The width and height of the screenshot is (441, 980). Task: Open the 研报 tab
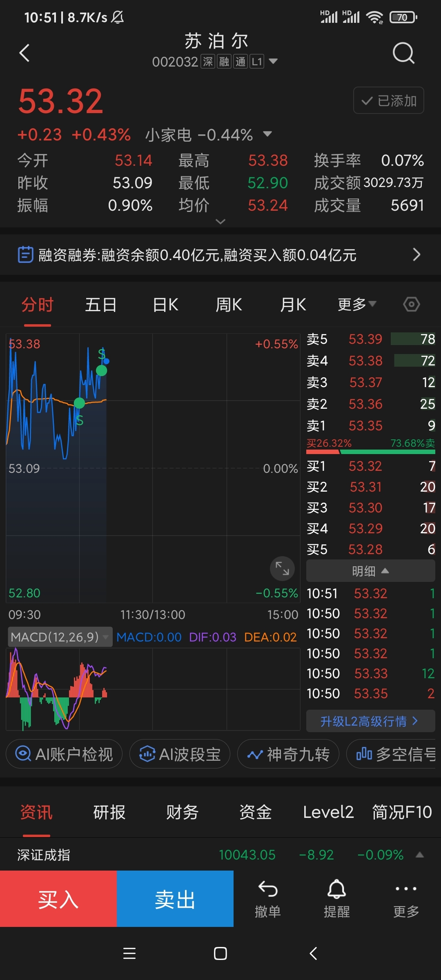(109, 812)
